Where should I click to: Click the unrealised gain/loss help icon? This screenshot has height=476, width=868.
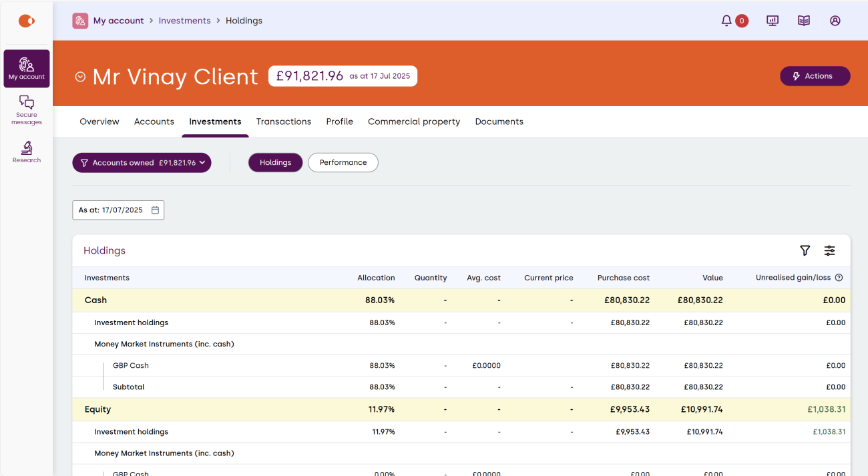tap(839, 278)
